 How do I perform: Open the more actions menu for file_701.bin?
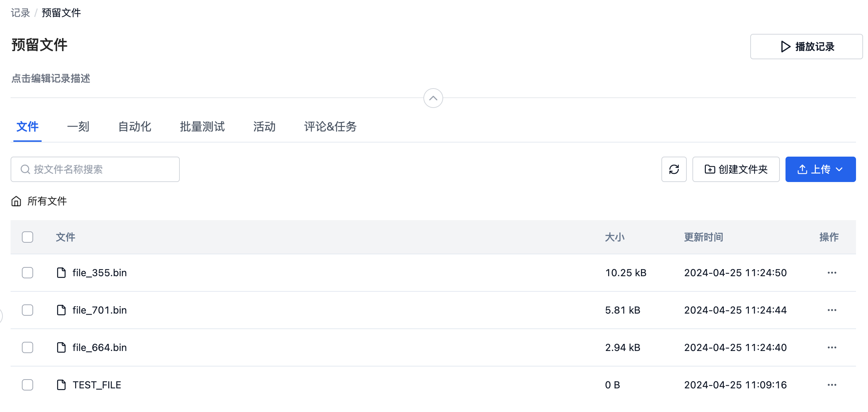click(x=832, y=310)
